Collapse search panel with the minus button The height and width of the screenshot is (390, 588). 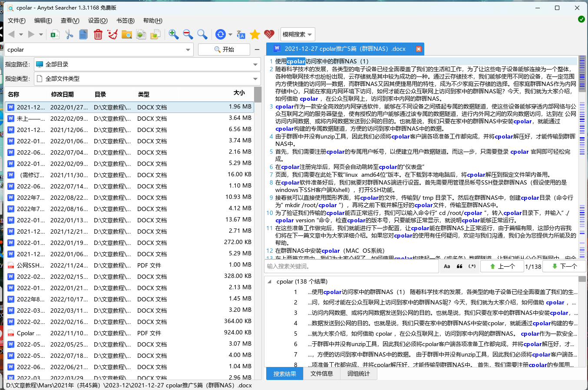(257, 50)
